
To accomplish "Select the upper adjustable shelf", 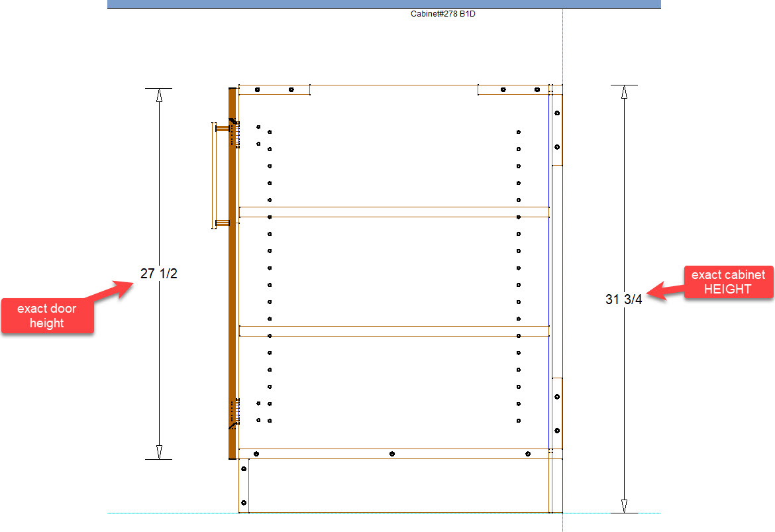I will [x=394, y=212].
